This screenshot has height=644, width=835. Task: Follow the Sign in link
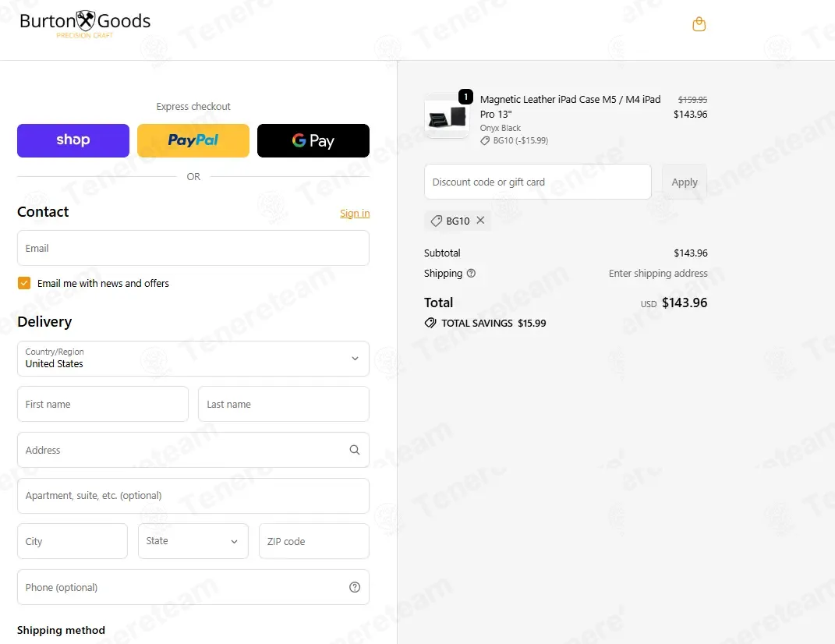pos(355,213)
